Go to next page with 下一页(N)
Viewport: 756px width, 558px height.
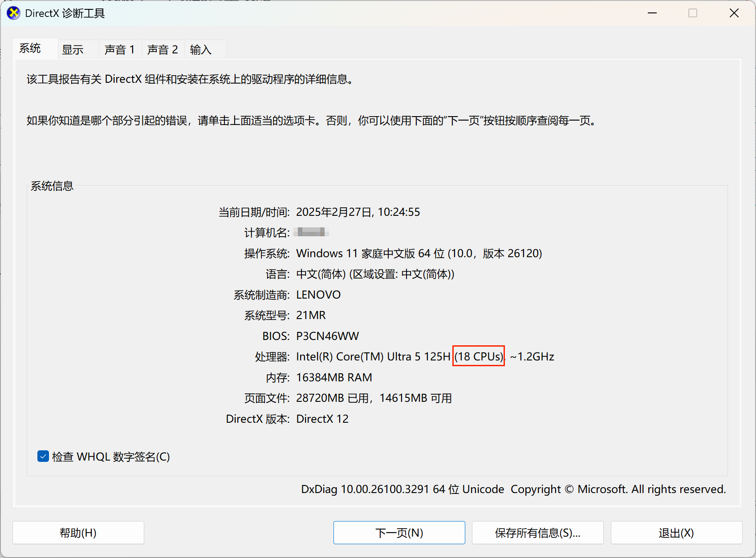pos(399,533)
